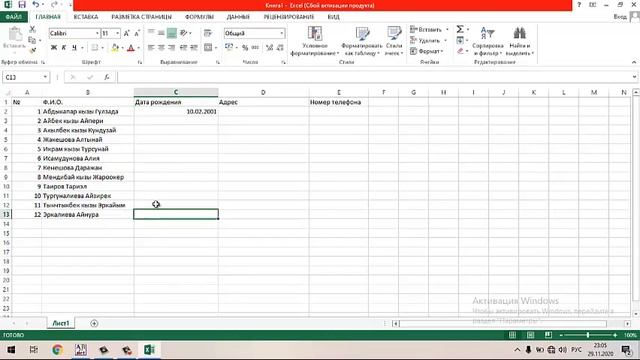Paste from clipboard (Вставить)
This screenshot has height=360, width=640.
pos(15,40)
